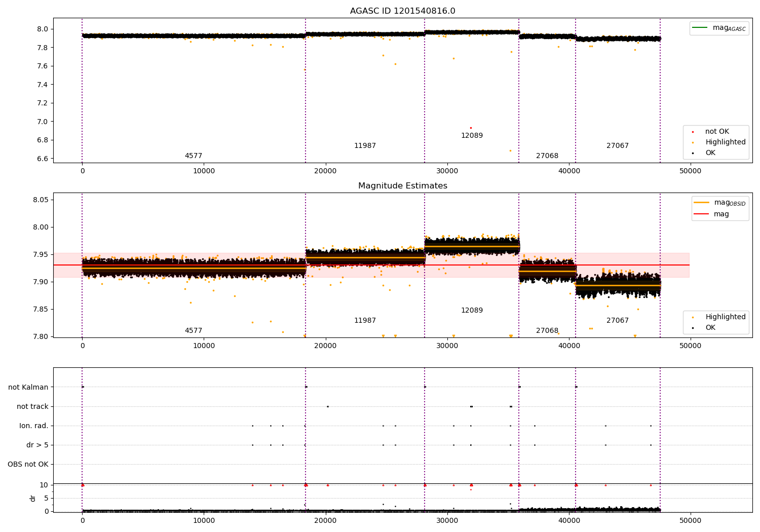Select the red 'mag' legend entry
The image size is (760, 532).
tap(711, 214)
